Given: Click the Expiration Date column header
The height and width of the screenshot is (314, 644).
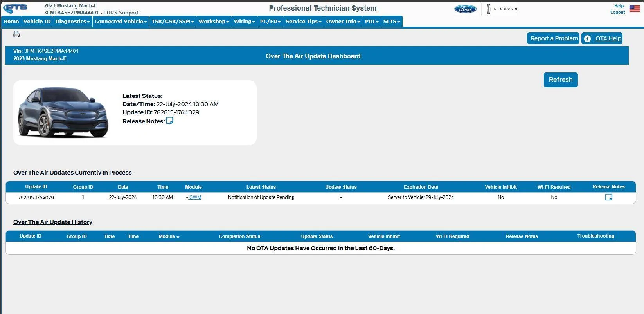Looking at the screenshot, I should point(421,187).
